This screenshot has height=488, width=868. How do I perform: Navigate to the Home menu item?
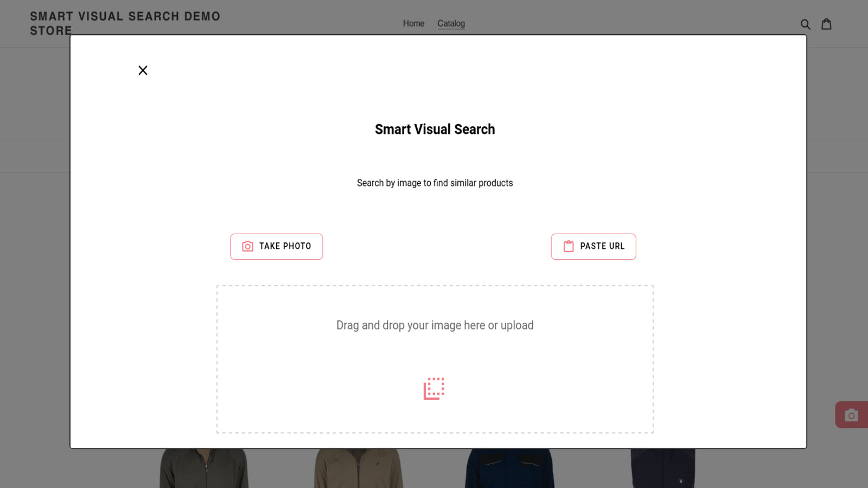click(x=413, y=24)
